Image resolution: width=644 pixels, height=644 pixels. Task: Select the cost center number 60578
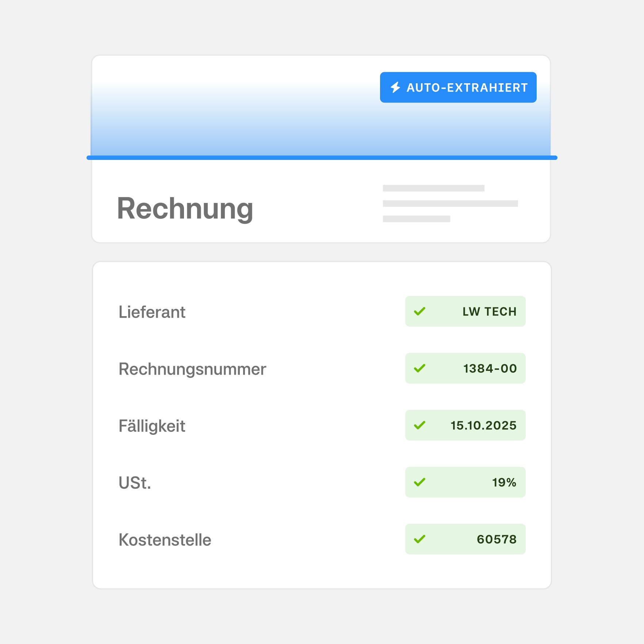[497, 540]
